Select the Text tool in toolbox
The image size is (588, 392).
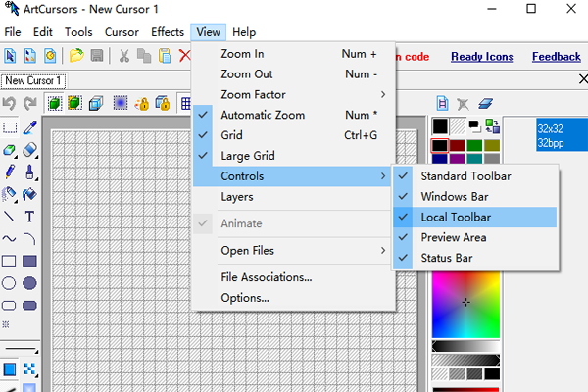tap(30, 217)
